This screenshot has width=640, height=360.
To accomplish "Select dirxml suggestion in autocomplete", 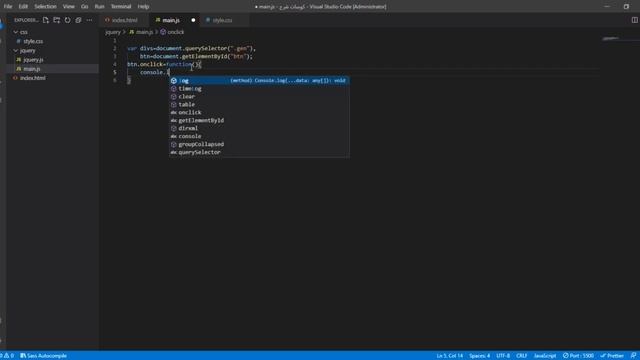I will coord(259,128).
